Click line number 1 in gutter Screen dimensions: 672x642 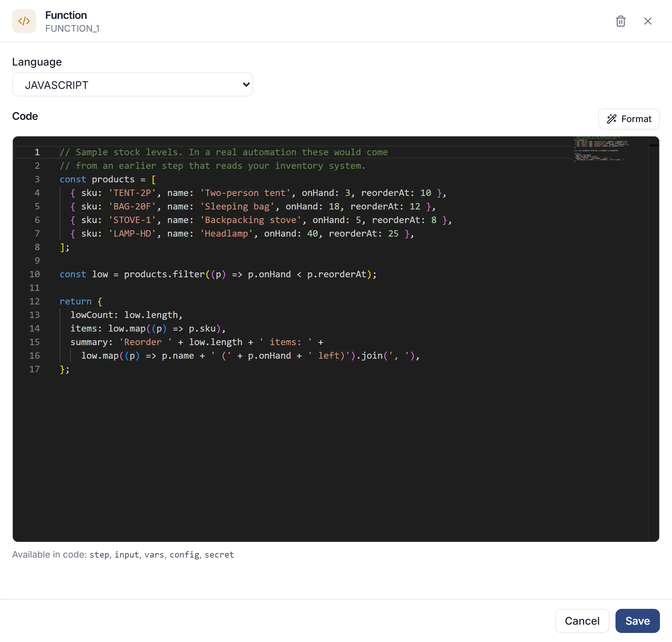tap(37, 152)
